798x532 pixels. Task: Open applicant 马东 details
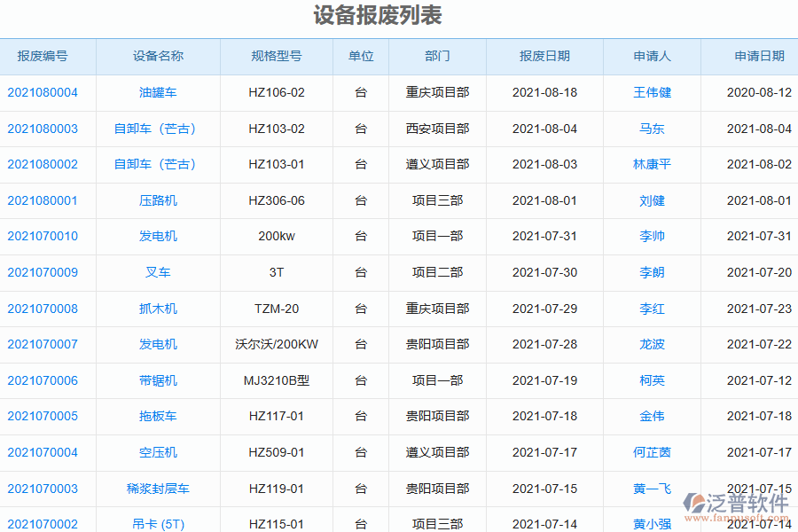(x=652, y=129)
